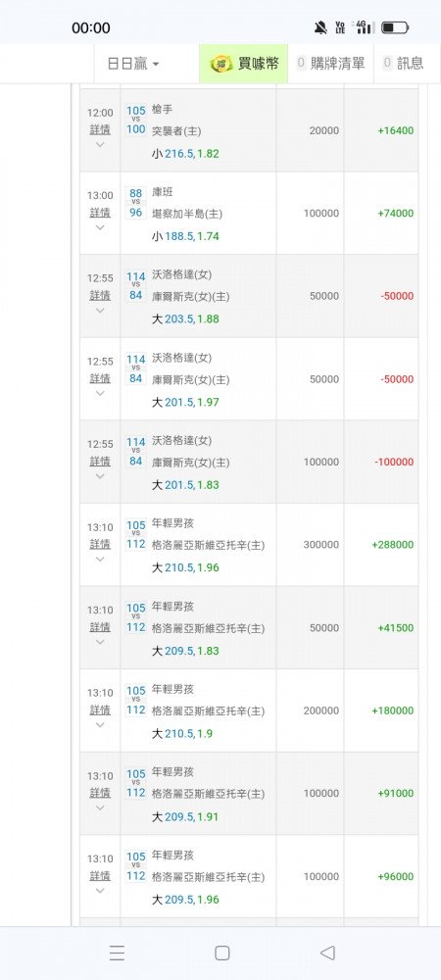441x980 pixels.
Task: Expand chevron under 13:00 庫班 bet
Action: pyautogui.click(x=100, y=227)
